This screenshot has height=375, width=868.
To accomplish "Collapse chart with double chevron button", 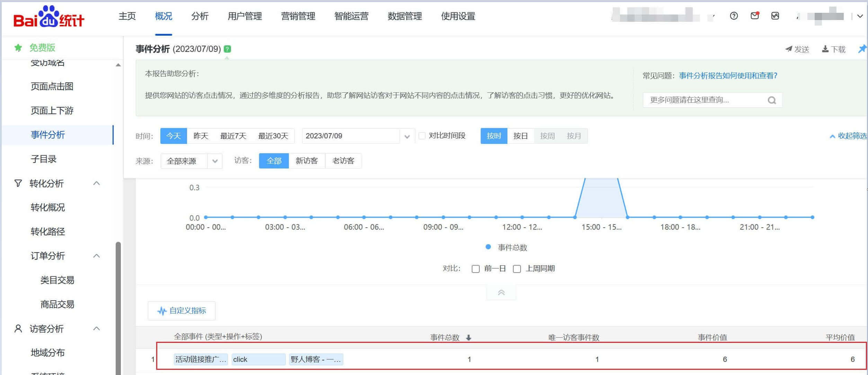I will tap(501, 293).
